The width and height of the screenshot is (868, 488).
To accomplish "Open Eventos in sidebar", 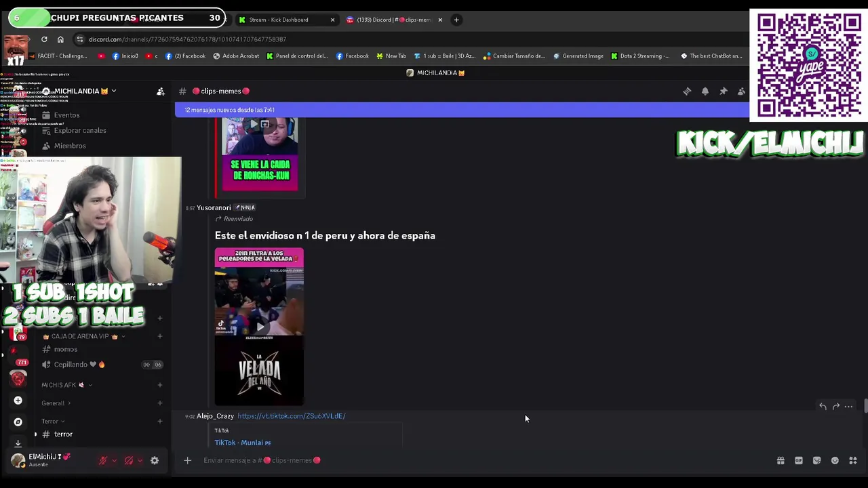I will click(67, 115).
